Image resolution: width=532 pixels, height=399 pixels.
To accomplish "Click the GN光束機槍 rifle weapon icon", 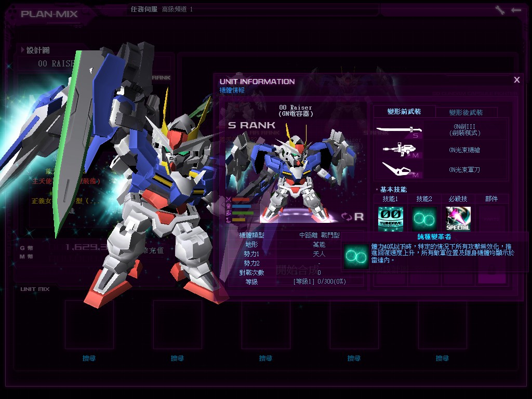I will point(401,150).
